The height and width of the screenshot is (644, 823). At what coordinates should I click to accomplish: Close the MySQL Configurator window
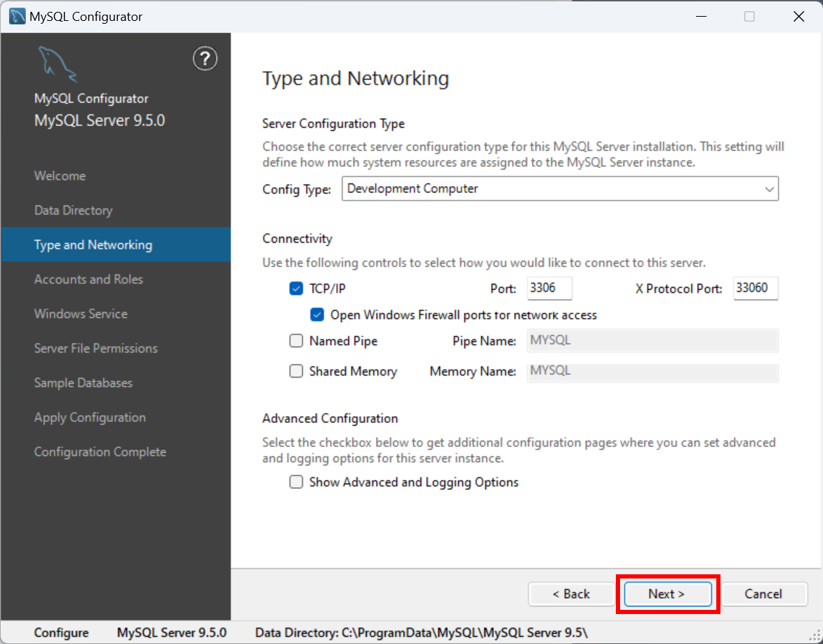tap(799, 16)
